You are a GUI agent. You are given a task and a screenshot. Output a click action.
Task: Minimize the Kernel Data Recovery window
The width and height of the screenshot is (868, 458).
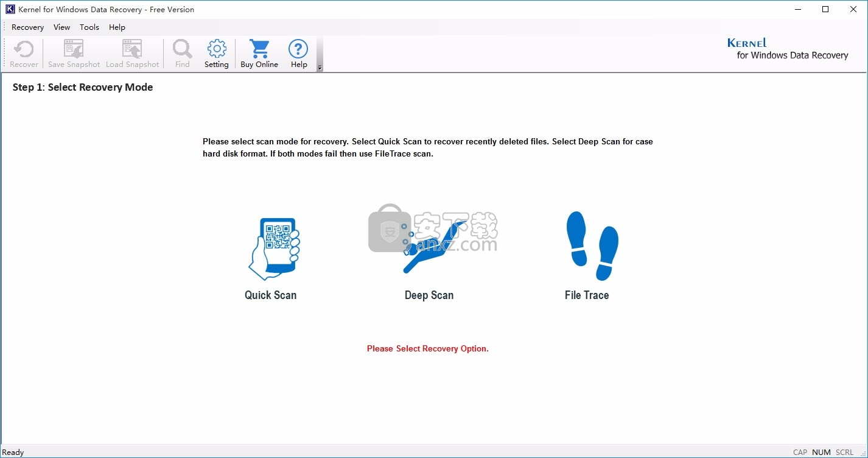797,9
